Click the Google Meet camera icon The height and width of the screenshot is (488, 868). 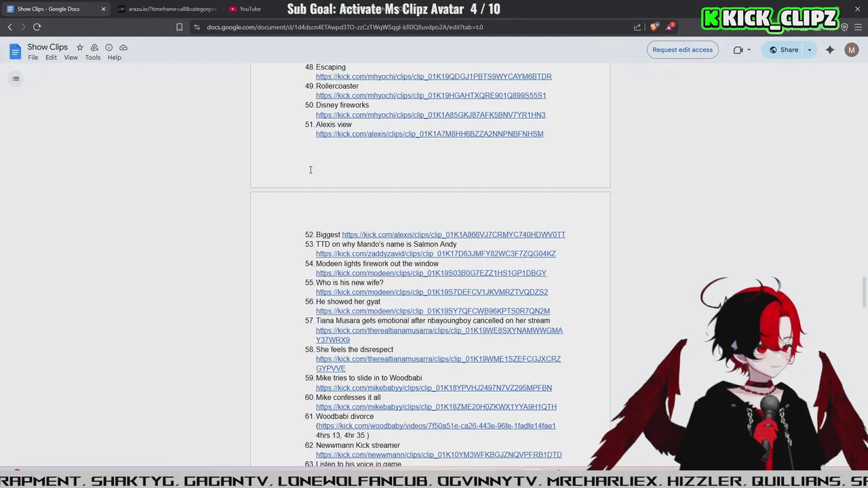(738, 49)
